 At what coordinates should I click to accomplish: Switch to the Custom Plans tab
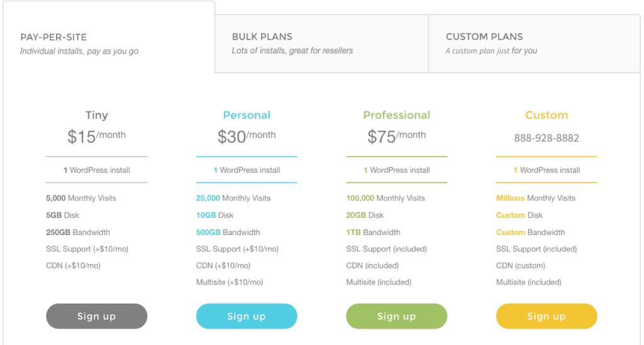pyautogui.click(x=535, y=43)
